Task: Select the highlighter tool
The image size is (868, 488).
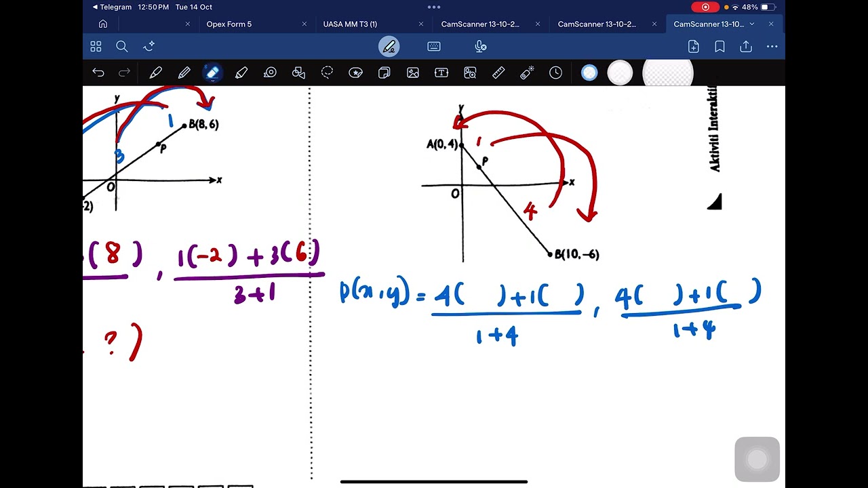Action: (x=241, y=73)
